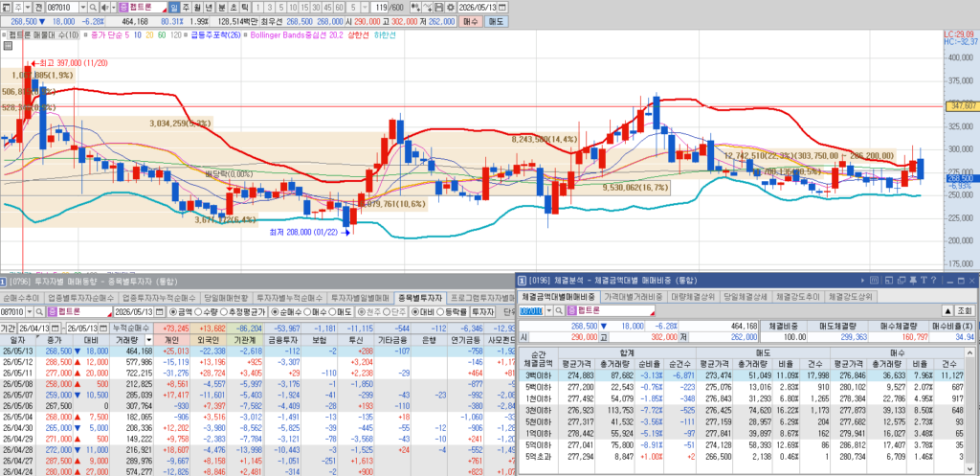Click the 조회 query button
This screenshot has height=476, width=980.
[x=965, y=311]
